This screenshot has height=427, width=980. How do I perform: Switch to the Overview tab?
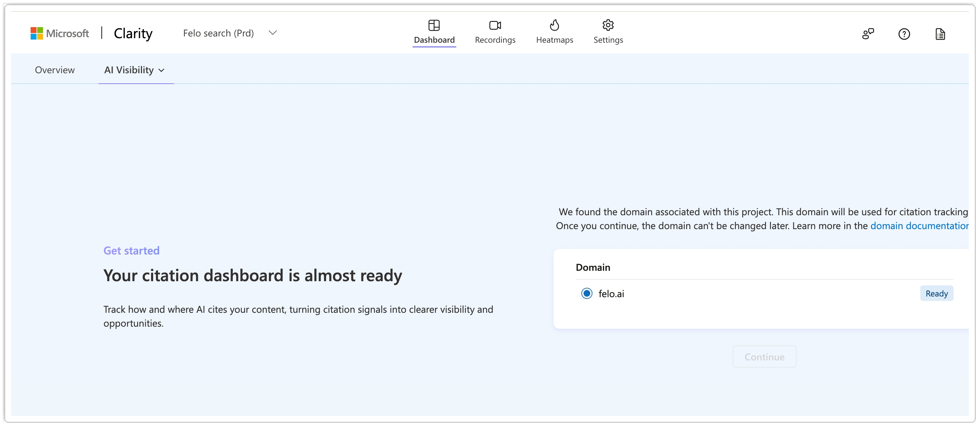coord(55,70)
